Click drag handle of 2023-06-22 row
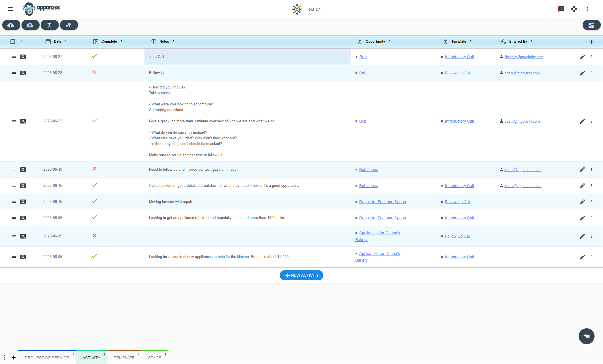 point(14,121)
